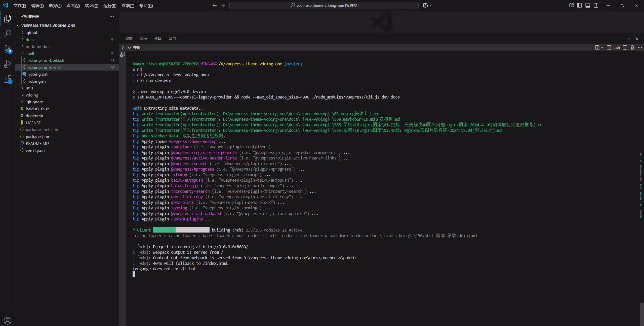The height and width of the screenshot is (326, 644).
Task: Open the Extensions view in activity bar
Action: pos(8,79)
